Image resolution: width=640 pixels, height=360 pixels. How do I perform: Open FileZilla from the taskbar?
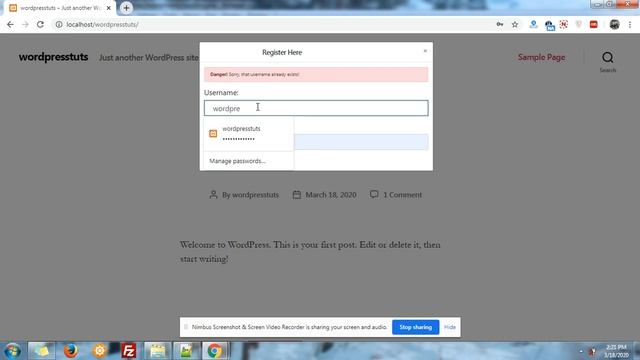[x=129, y=351]
